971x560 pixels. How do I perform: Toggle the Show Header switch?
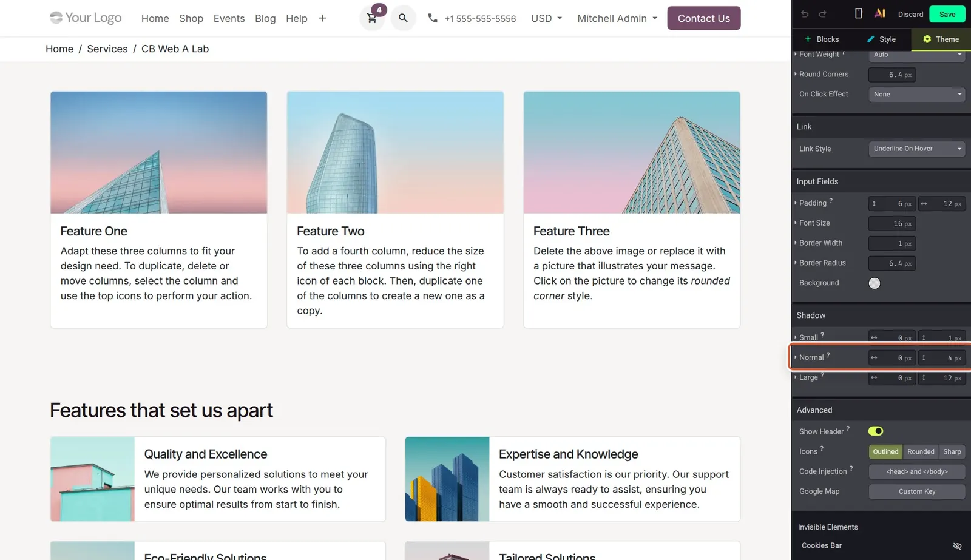coord(876,431)
